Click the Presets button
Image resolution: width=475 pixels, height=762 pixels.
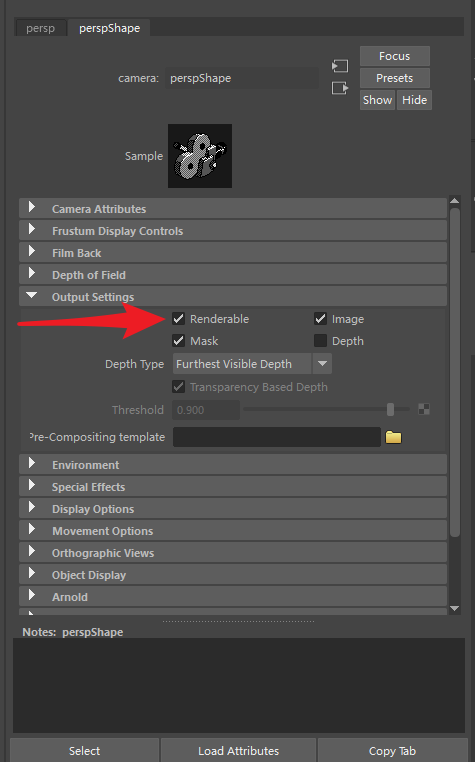coord(395,78)
